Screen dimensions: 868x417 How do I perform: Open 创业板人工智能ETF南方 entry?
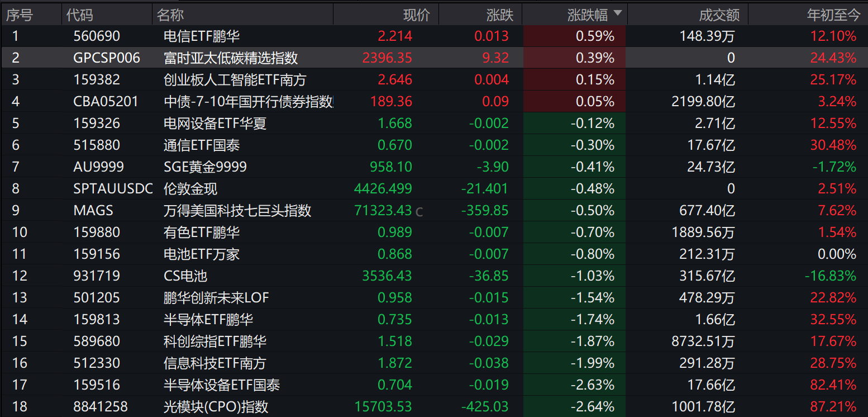(434, 80)
